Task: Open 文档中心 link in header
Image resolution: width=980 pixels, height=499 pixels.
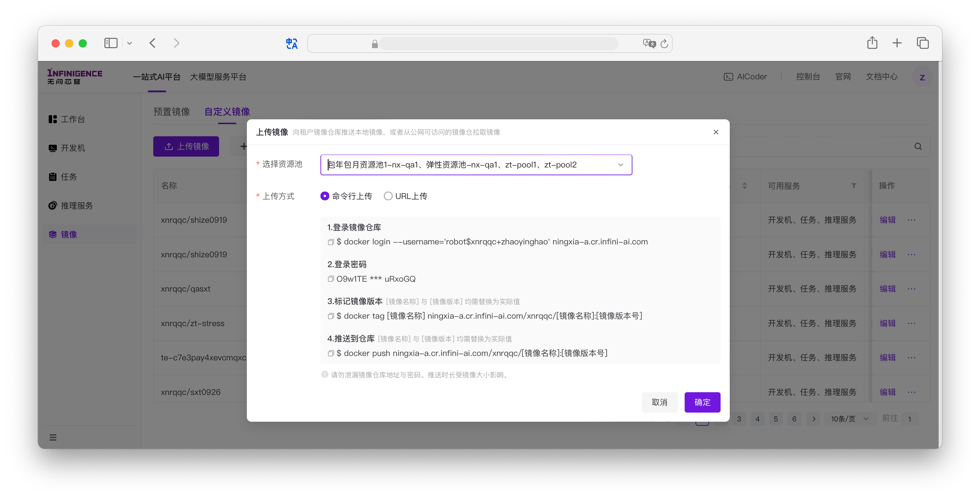Action: (x=881, y=77)
